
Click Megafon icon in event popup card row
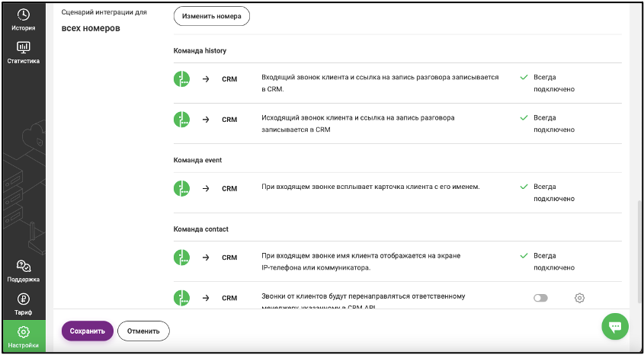181,188
